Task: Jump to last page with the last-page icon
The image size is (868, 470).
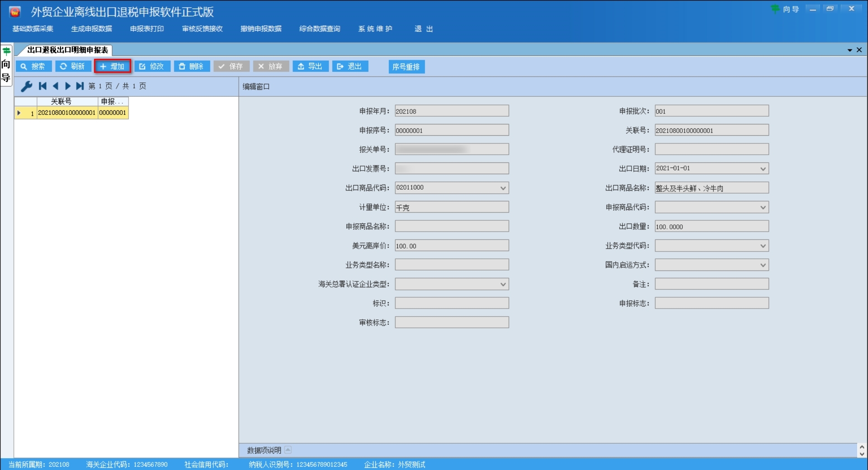Action: (80, 86)
